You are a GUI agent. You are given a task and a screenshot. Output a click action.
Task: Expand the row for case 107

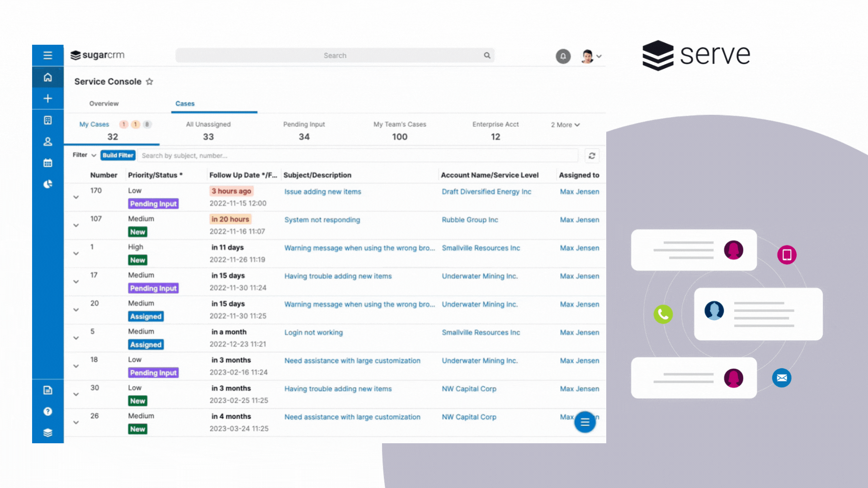click(76, 225)
